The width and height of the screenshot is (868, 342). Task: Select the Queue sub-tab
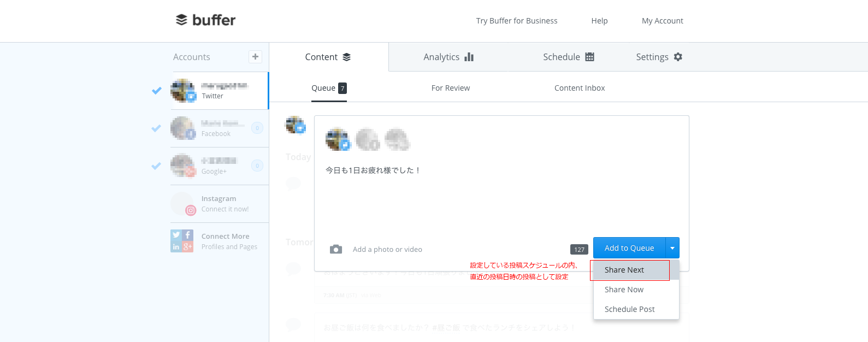click(329, 88)
